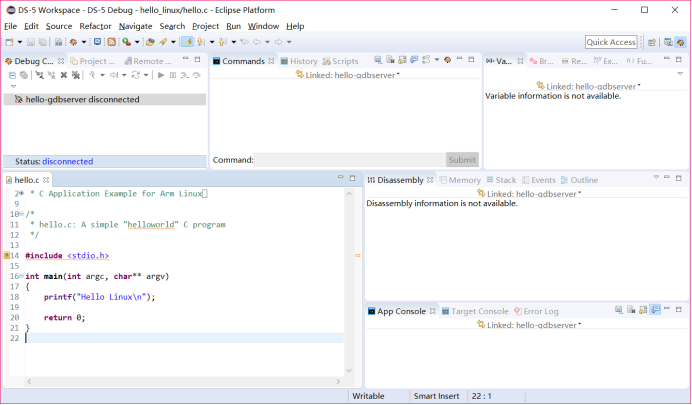Click the orange bug icon in Commands toolbar
This screenshot has height=405, width=692.
click(448, 60)
